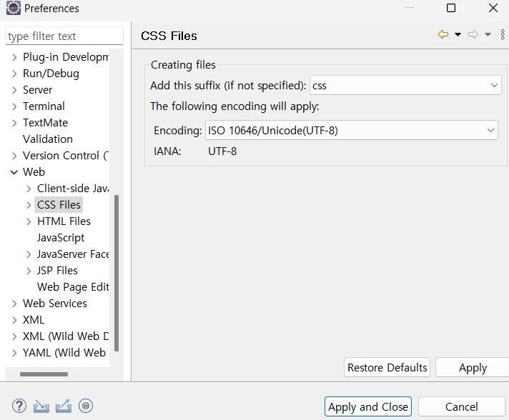
Task: Open the back history dropdown arrow
Action: tap(458, 34)
